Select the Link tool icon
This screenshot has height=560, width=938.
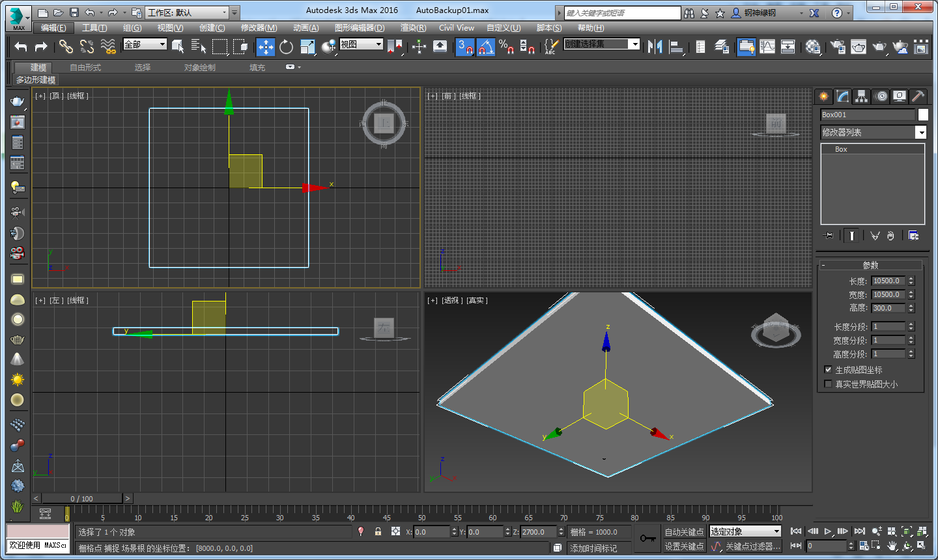(x=66, y=46)
